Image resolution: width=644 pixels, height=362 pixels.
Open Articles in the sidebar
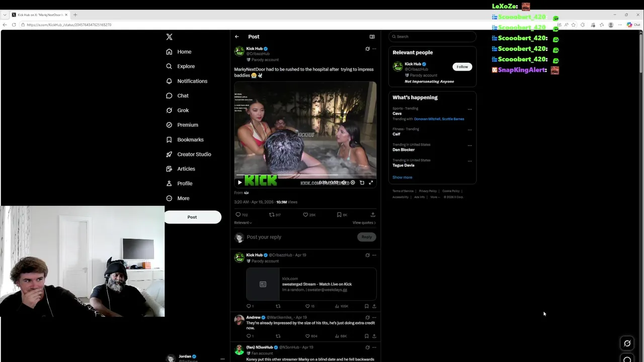click(x=181, y=169)
